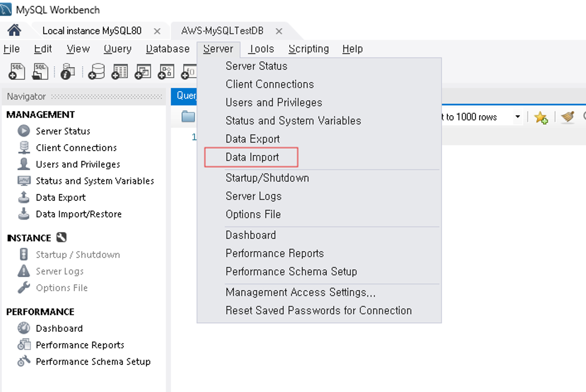This screenshot has height=392, width=586.
Task: Choose Data Export in Server menu
Action: (253, 139)
